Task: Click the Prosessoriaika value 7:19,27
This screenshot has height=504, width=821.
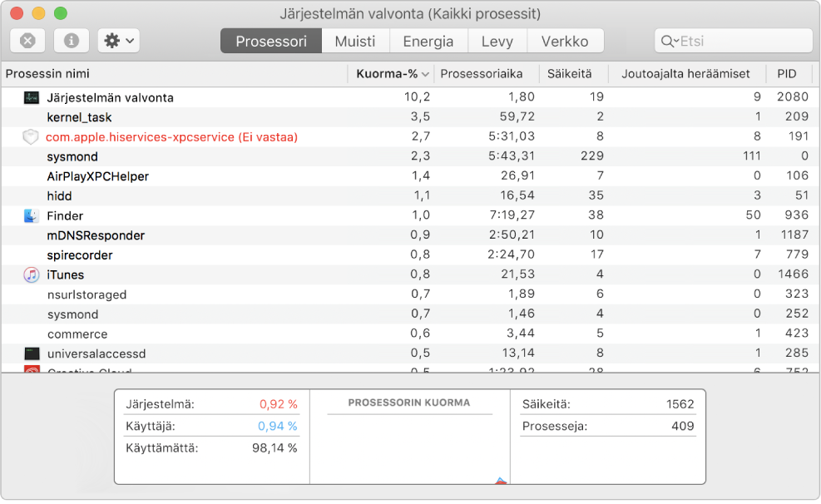Action: coord(512,215)
